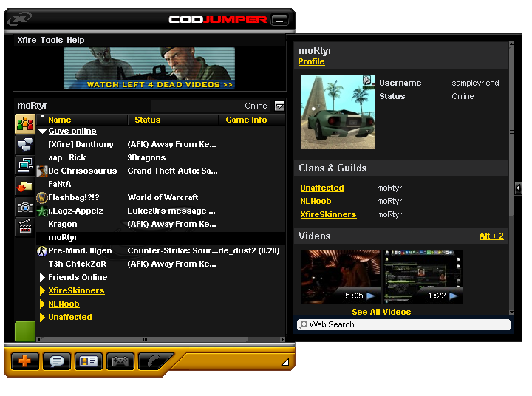
Task: Click scroll down arrow in info panel
Action: 511,313
